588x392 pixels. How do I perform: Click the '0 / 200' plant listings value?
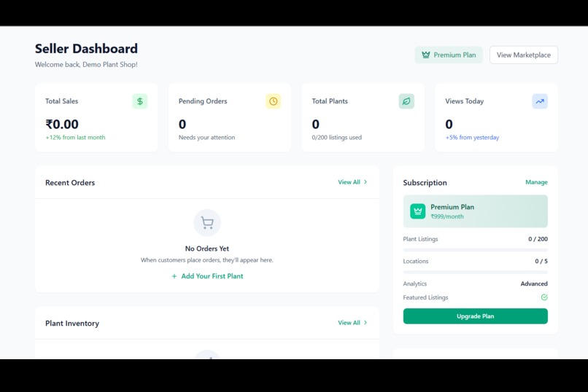pos(538,239)
